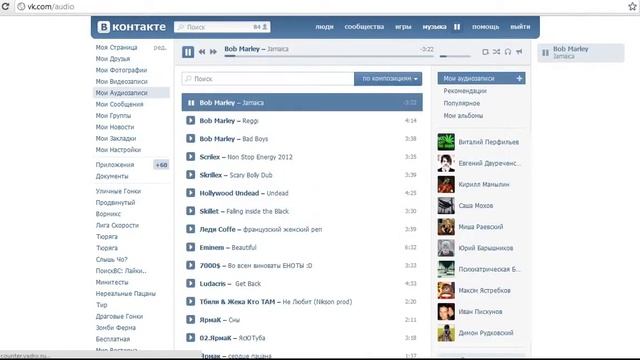Play the Леди Coffe track

pyautogui.click(x=190, y=229)
